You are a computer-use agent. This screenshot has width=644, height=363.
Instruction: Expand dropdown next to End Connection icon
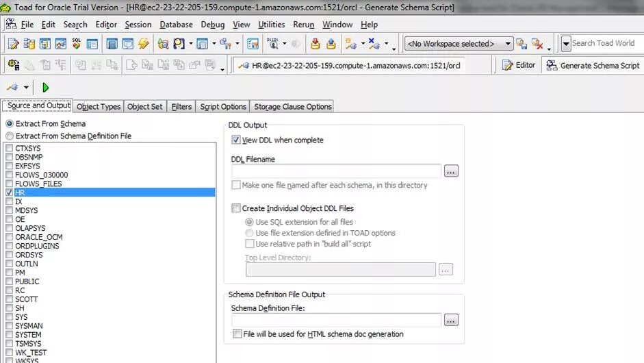tap(386, 43)
